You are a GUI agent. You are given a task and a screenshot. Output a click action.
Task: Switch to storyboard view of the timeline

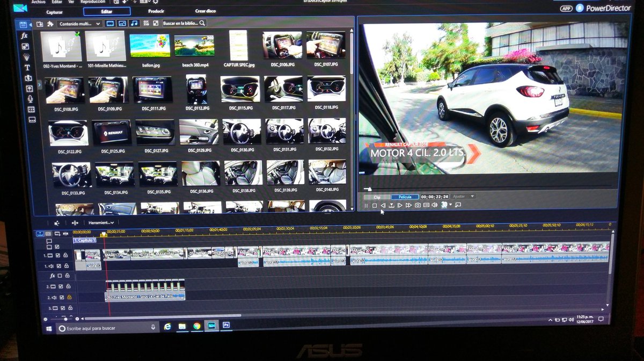tap(48, 234)
